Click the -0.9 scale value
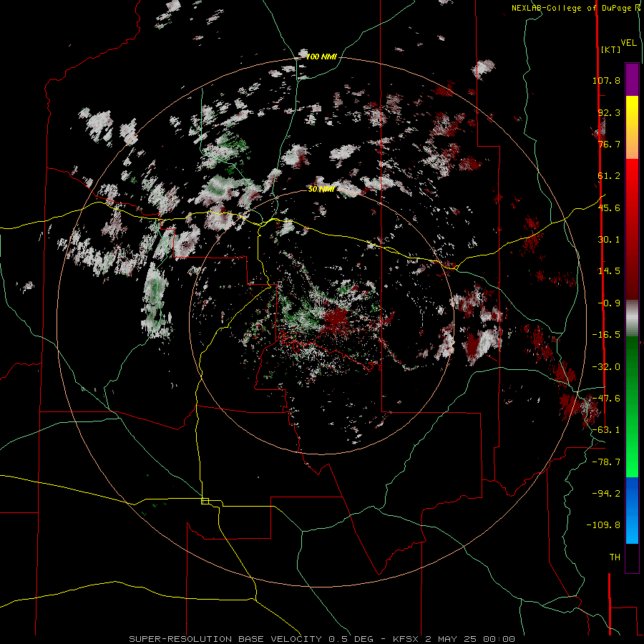Viewport: 644px width, 644px height. tap(609, 303)
